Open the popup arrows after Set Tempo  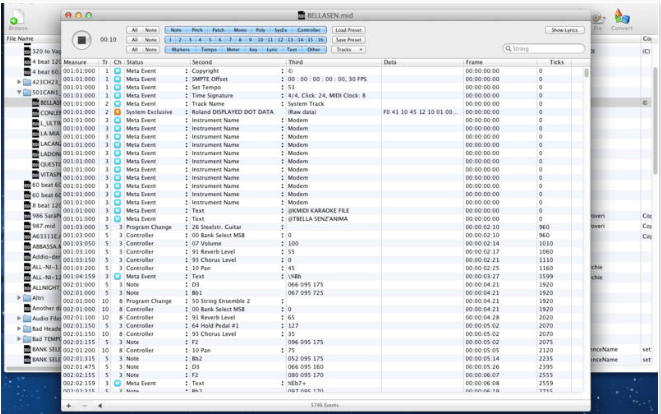[282, 87]
